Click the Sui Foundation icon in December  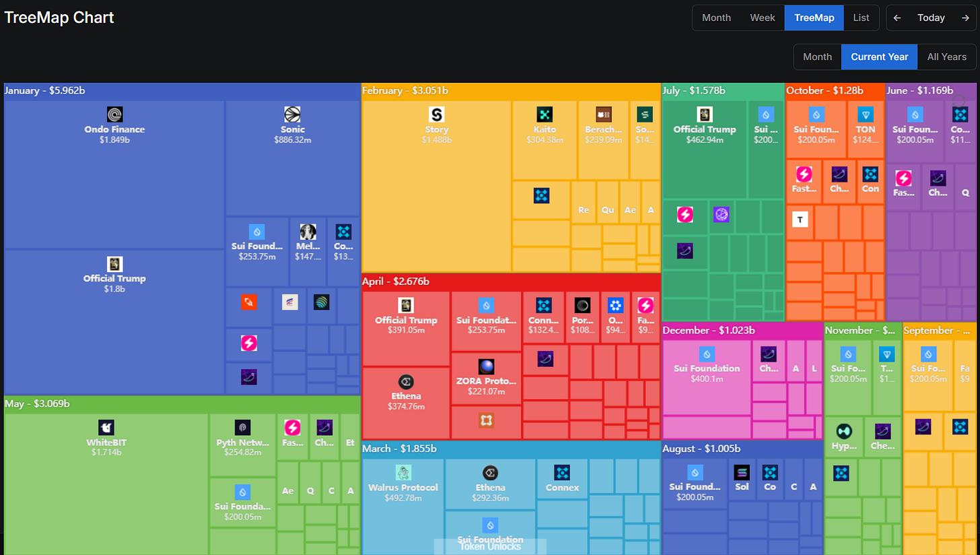pyautogui.click(x=706, y=354)
